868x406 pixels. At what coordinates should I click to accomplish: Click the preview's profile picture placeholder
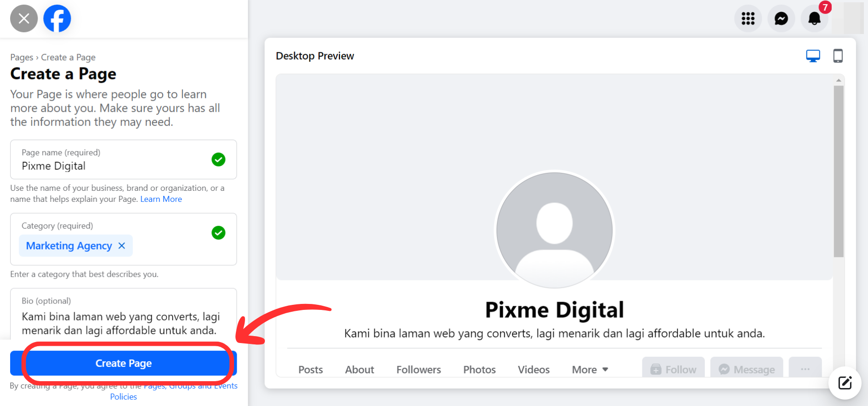click(554, 230)
